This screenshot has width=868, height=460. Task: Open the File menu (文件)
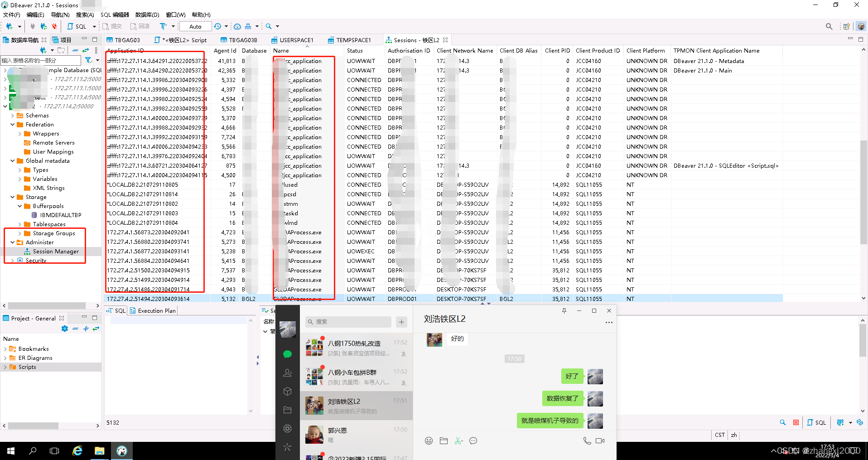(12, 15)
